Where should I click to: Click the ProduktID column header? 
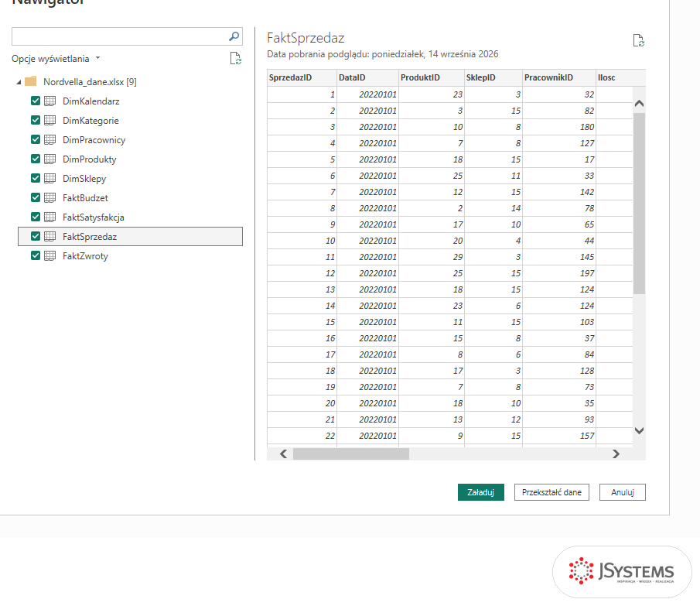(432, 77)
